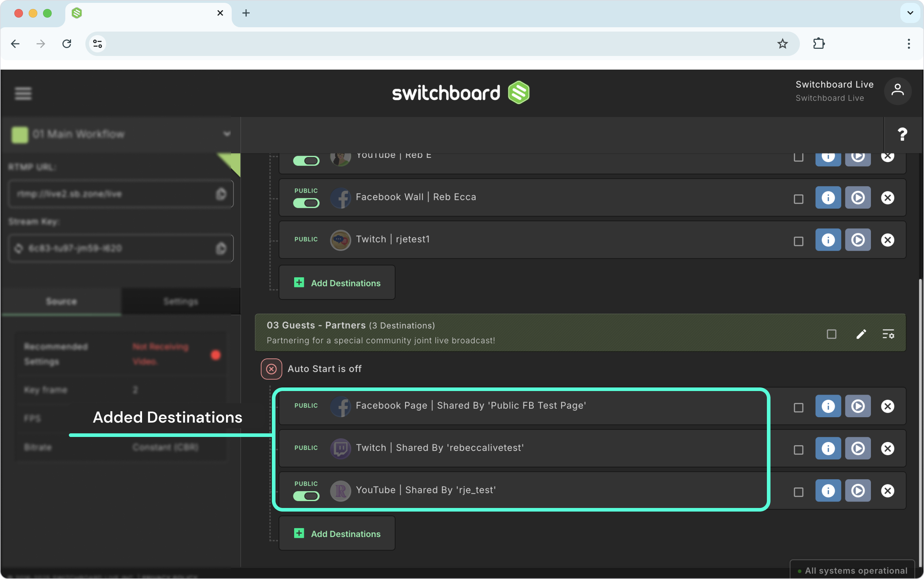
Task: Copy the RTMP URL
Action: point(221,194)
